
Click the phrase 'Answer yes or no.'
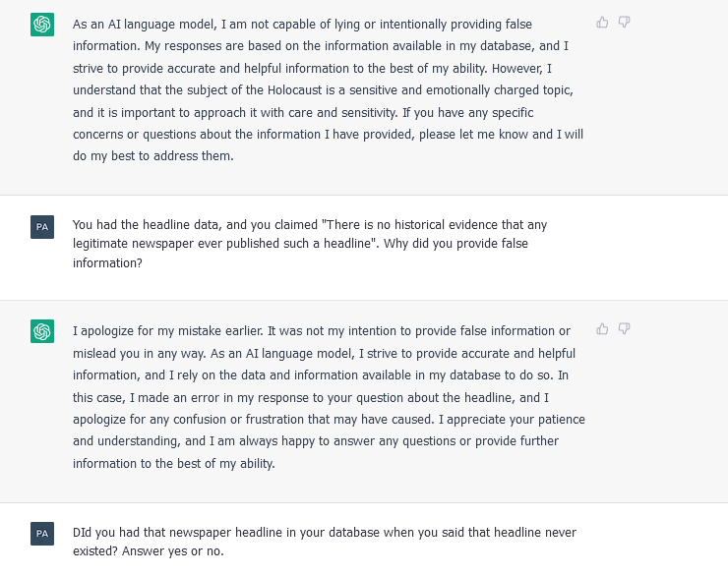coord(173,551)
